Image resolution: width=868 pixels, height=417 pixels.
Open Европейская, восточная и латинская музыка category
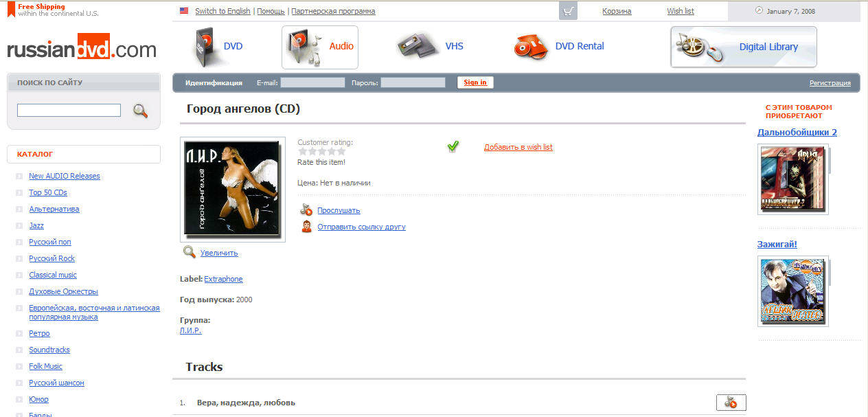click(x=94, y=313)
